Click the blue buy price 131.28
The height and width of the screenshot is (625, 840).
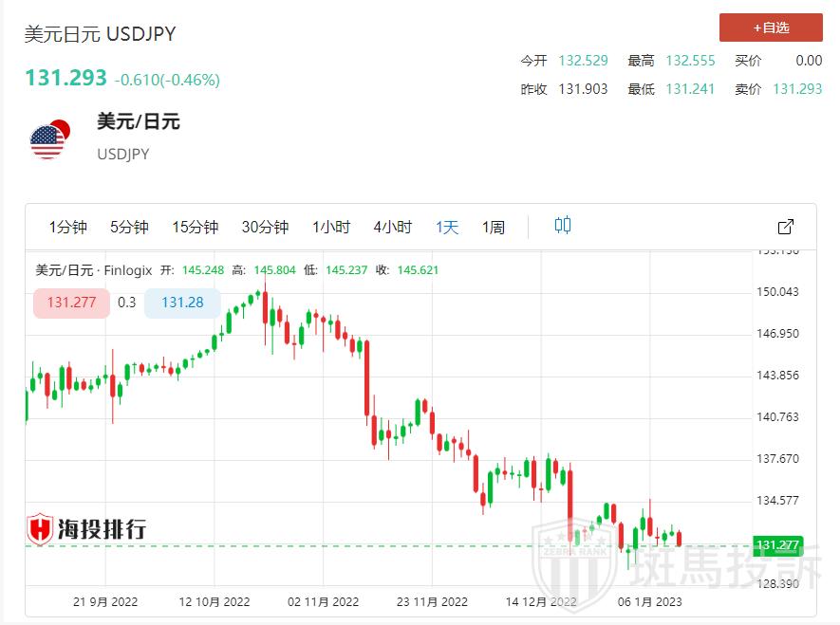click(182, 303)
